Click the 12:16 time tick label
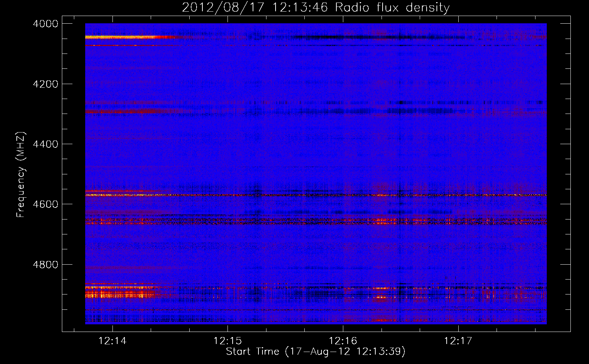 (343, 341)
